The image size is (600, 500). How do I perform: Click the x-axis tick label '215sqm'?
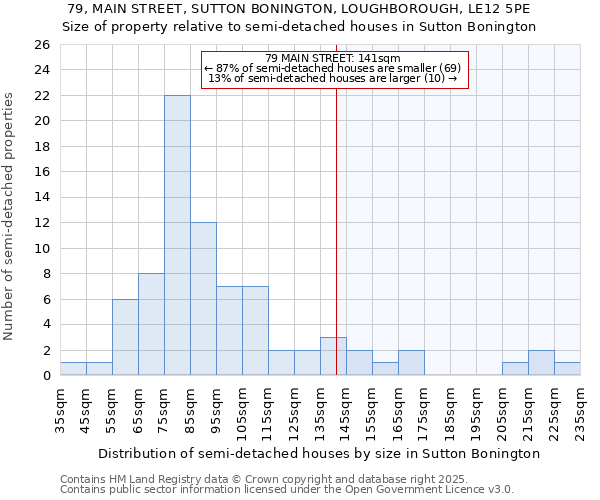click(528, 415)
